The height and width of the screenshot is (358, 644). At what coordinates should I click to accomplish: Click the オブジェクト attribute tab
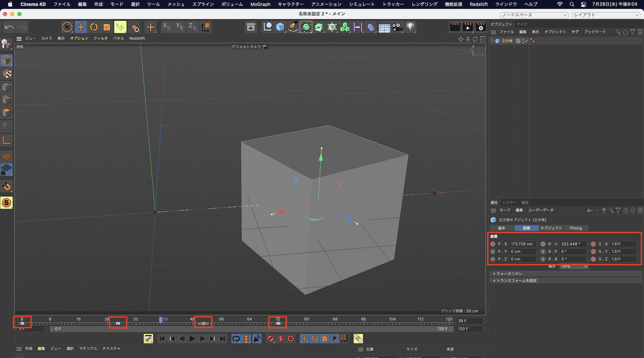(551, 228)
